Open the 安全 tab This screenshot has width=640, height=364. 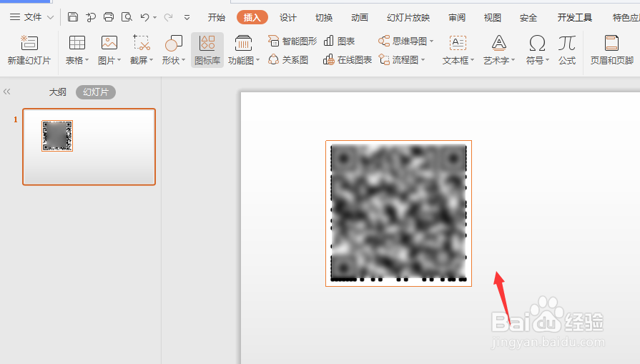pos(528,18)
